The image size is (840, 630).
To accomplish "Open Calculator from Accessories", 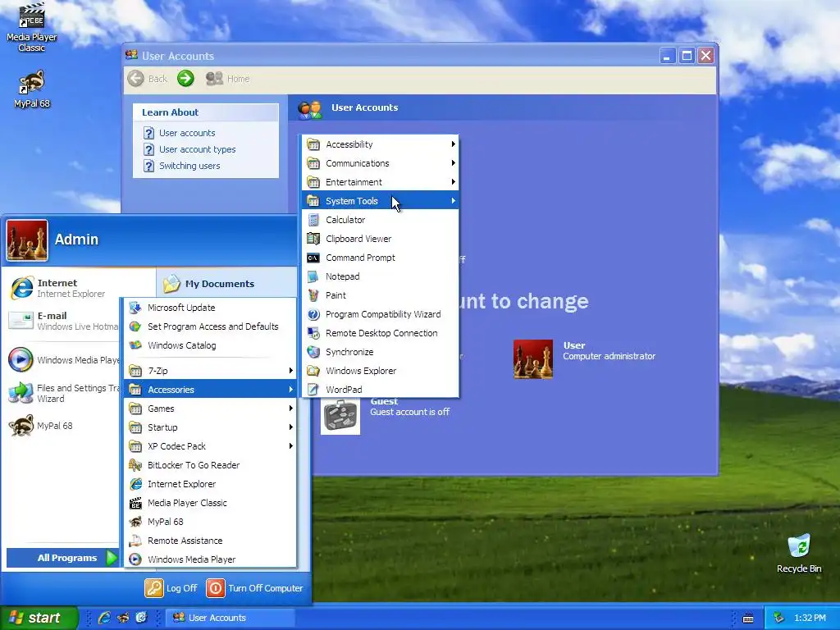I will coord(381,220).
